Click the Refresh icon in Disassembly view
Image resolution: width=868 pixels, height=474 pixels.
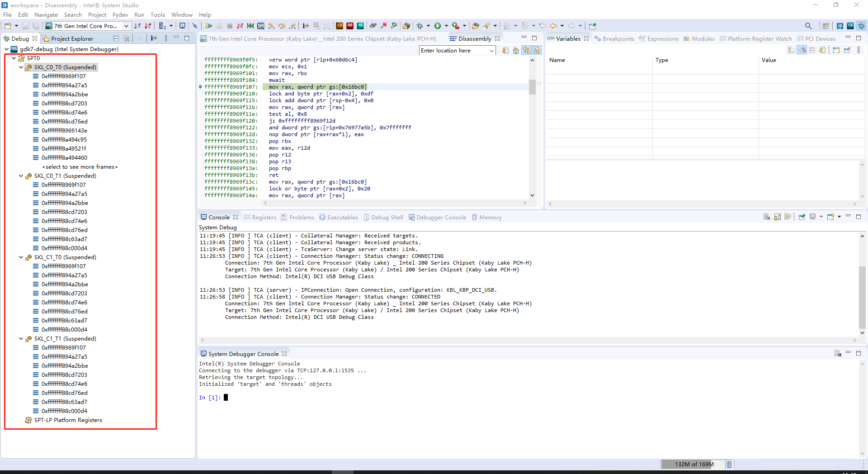coord(505,51)
